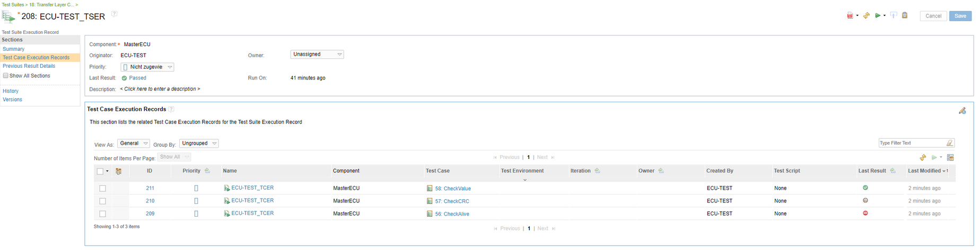Open test case link 57: CheckCRC

click(x=452, y=201)
